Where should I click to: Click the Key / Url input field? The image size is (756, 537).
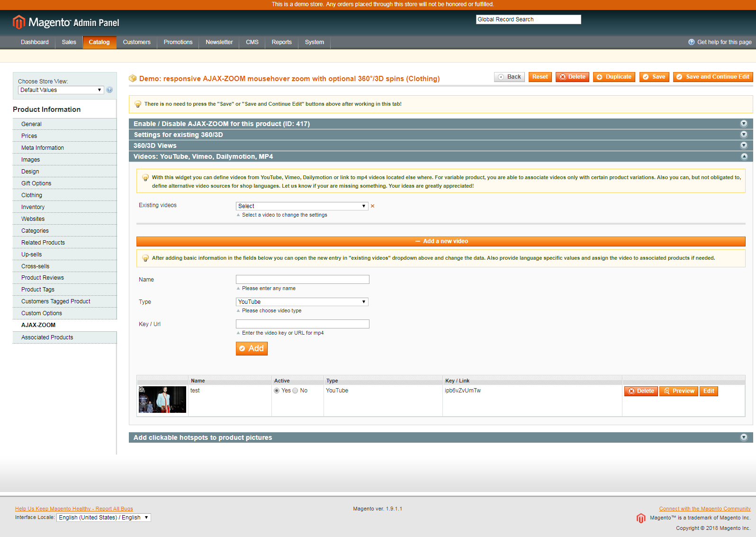[302, 324]
